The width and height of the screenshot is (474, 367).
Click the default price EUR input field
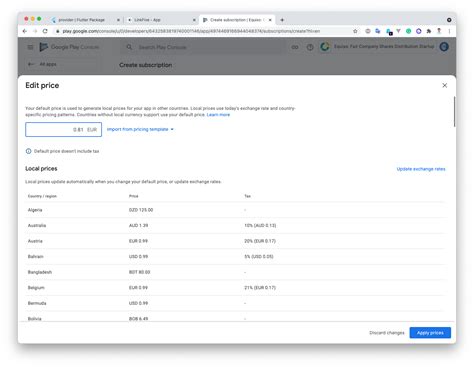(x=63, y=129)
